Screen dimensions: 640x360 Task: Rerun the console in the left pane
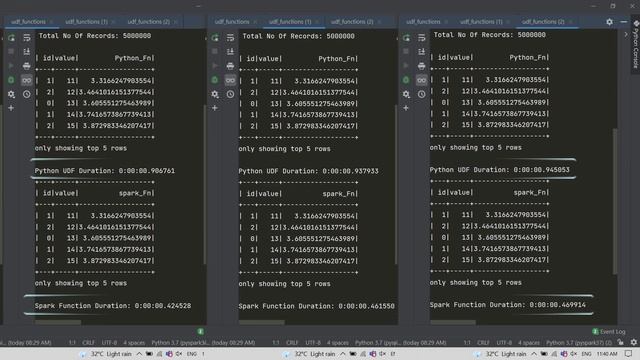click(11, 38)
